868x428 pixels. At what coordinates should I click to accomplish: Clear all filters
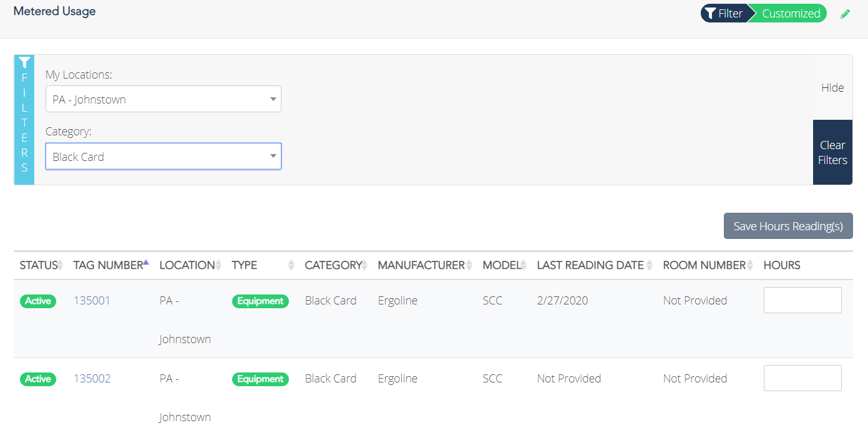[832, 152]
